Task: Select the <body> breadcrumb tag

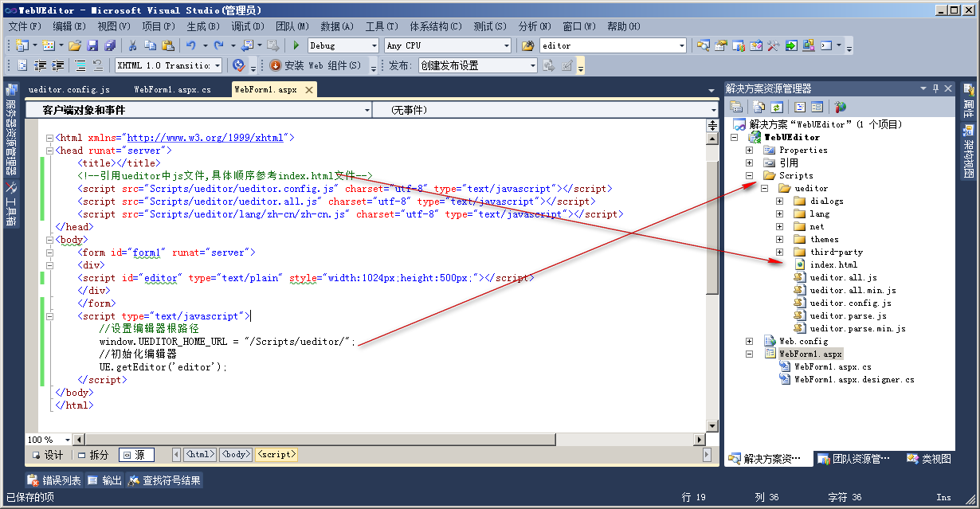Action: [x=235, y=454]
